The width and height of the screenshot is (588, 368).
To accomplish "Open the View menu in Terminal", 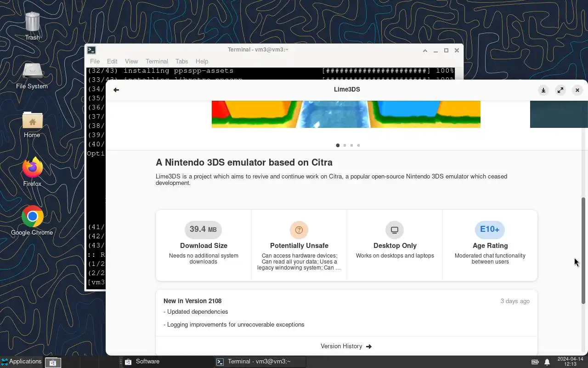I will click(131, 61).
